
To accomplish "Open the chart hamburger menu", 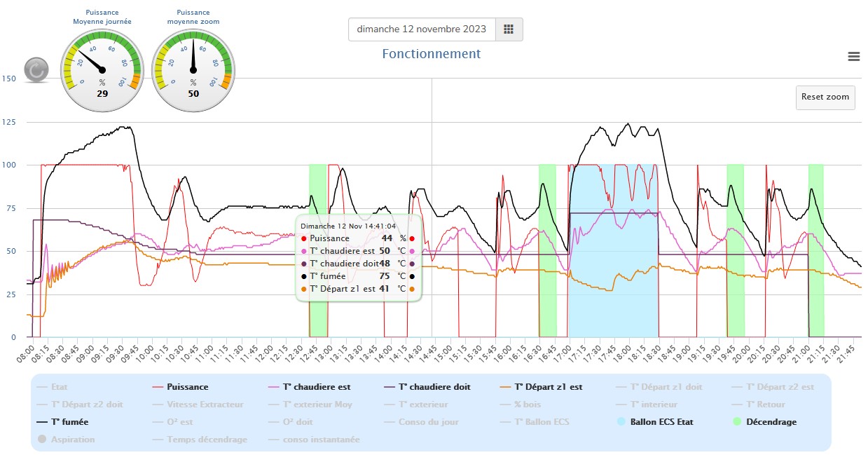I will [x=854, y=57].
